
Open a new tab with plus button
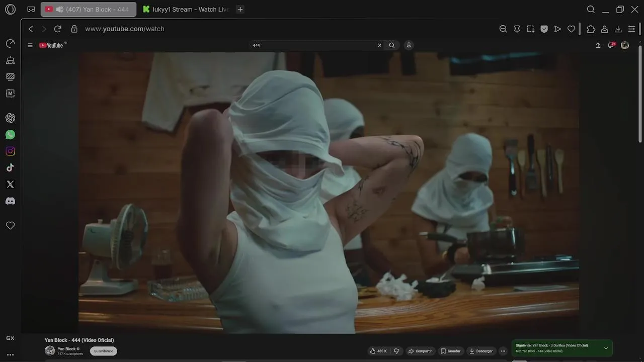(240, 9)
